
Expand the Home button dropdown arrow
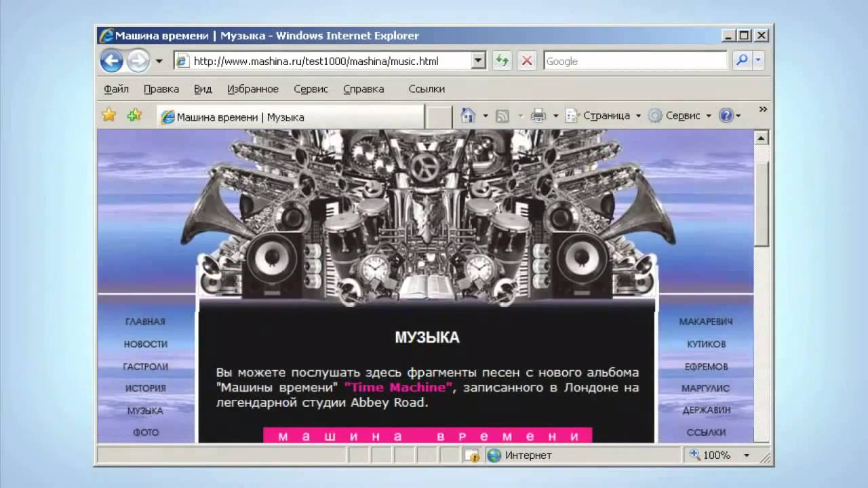[x=486, y=116]
